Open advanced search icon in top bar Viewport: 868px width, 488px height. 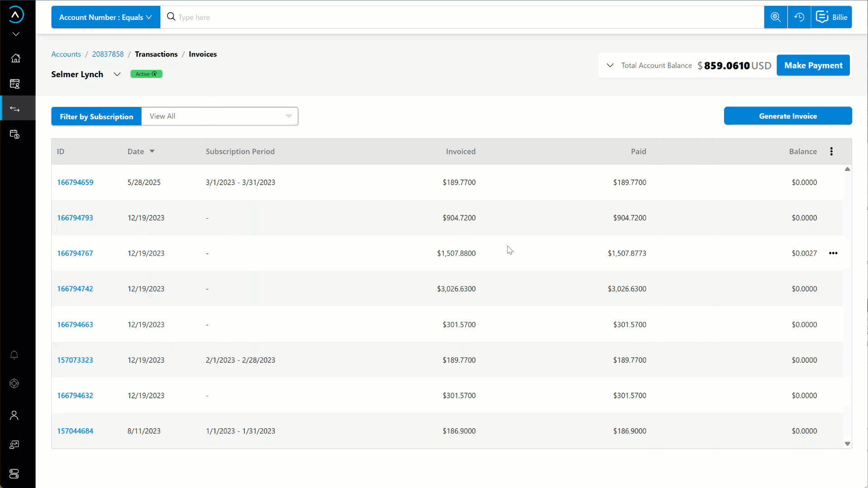(x=775, y=17)
